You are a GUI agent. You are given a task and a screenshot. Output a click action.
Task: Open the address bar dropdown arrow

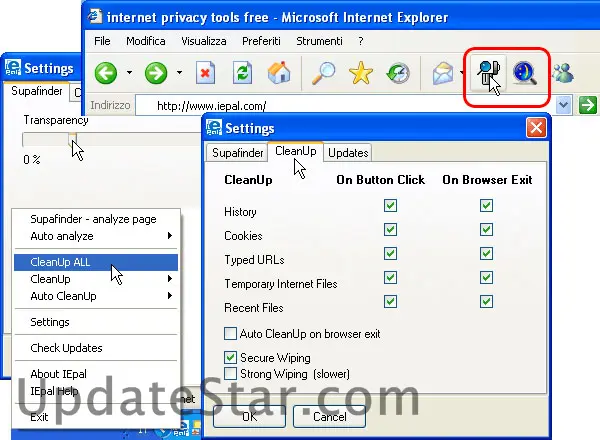pyautogui.click(x=563, y=105)
